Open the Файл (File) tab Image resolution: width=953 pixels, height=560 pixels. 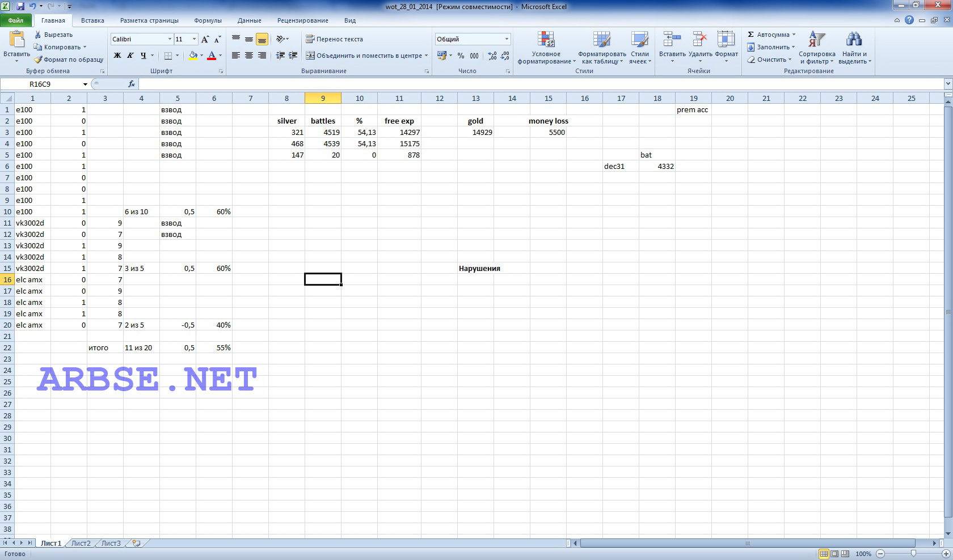pos(16,20)
